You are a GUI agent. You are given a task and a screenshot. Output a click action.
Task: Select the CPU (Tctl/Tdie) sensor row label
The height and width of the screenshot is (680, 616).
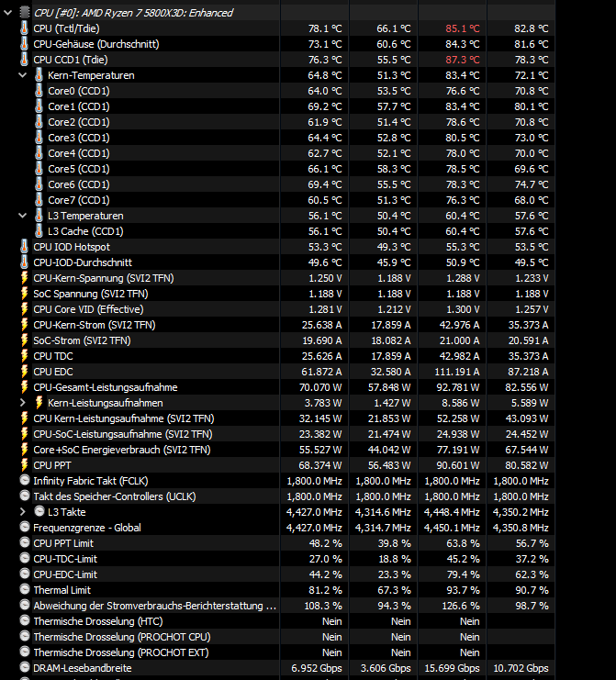tap(66, 28)
